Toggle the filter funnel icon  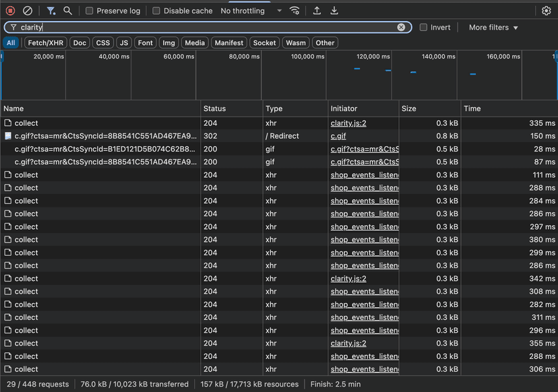pos(51,11)
